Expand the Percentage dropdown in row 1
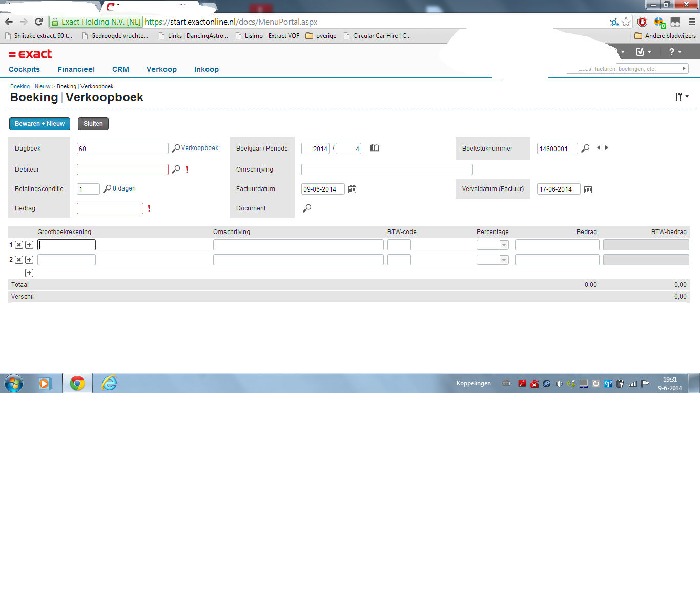This screenshot has height=590, width=700. coord(504,245)
